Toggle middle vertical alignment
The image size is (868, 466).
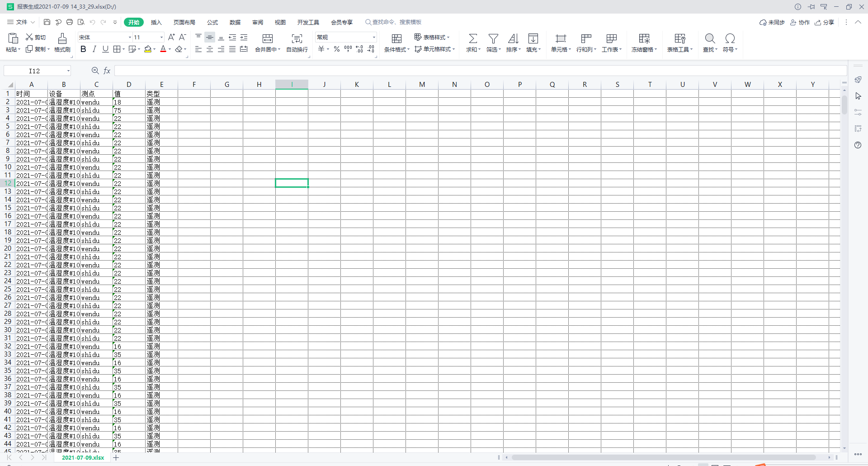tap(210, 37)
